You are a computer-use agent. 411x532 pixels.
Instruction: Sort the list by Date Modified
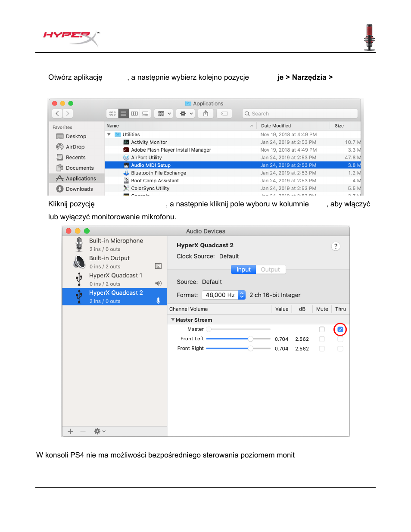coord(293,126)
